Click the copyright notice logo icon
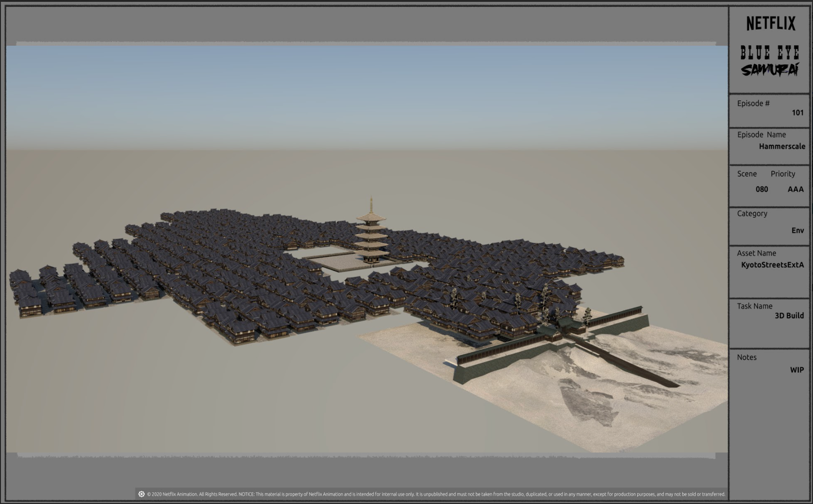813x504 pixels. [x=142, y=494]
